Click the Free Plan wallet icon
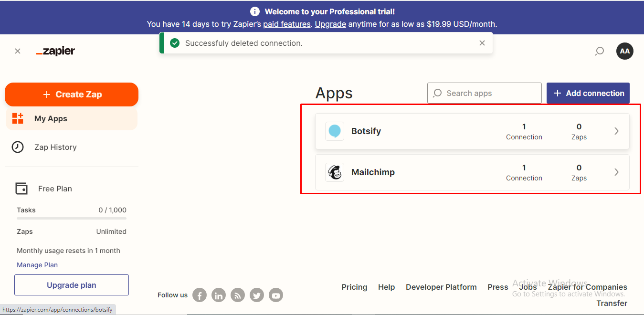This screenshot has height=315, width=644. 21,189
